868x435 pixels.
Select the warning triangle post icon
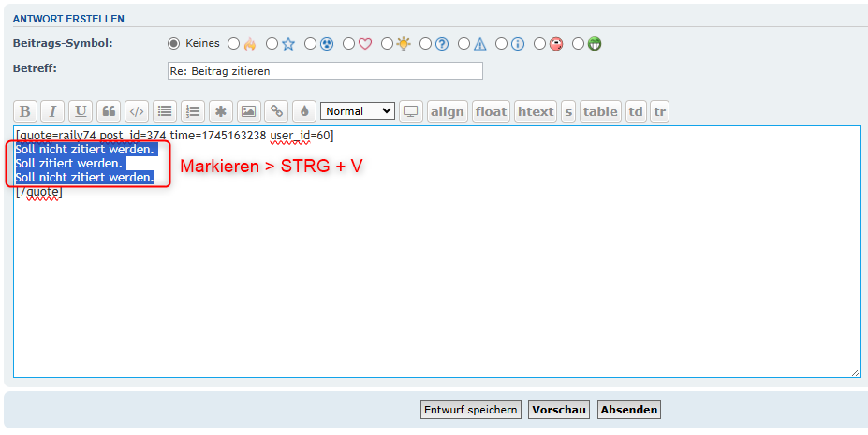point(463,43)
